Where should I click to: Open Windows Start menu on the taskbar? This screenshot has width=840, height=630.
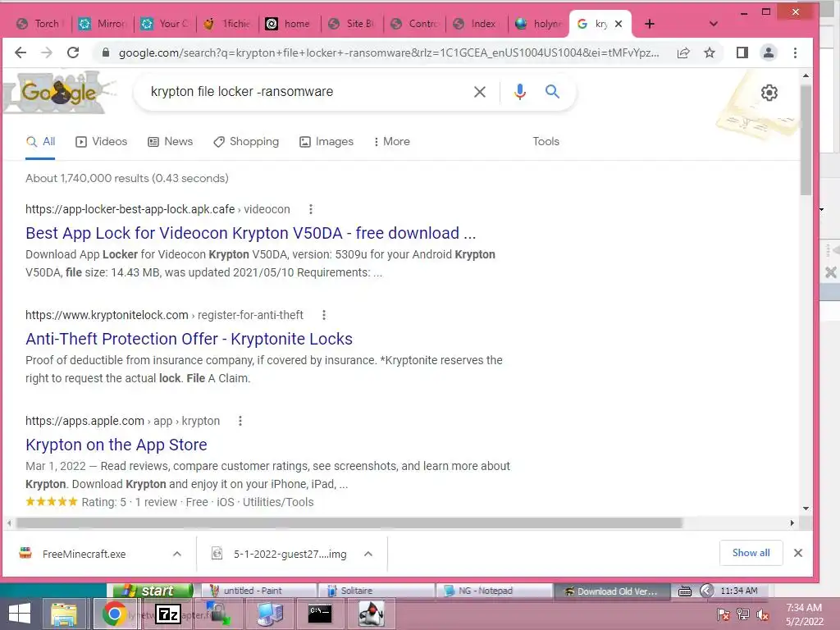20,614
